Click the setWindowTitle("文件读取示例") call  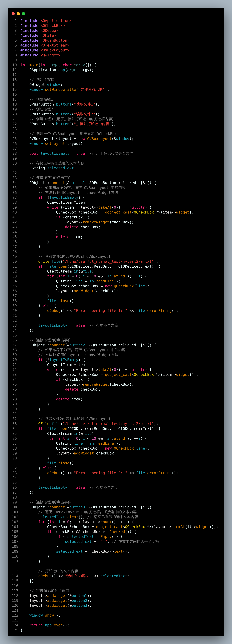pos(69,90)
